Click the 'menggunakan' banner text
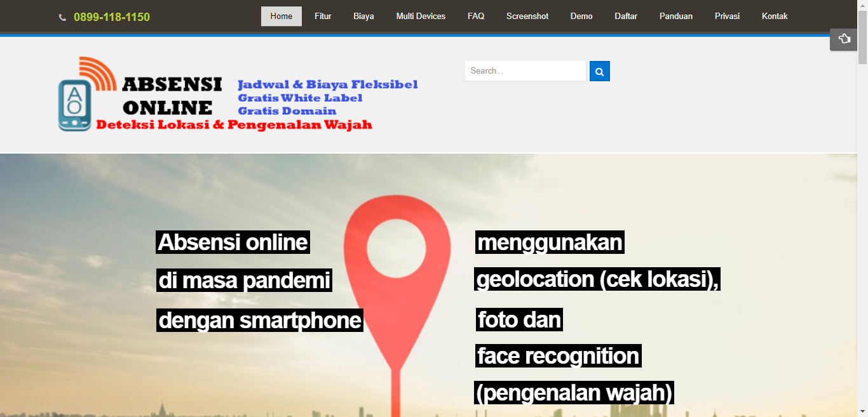868x417 pixels. click(550, 242)
